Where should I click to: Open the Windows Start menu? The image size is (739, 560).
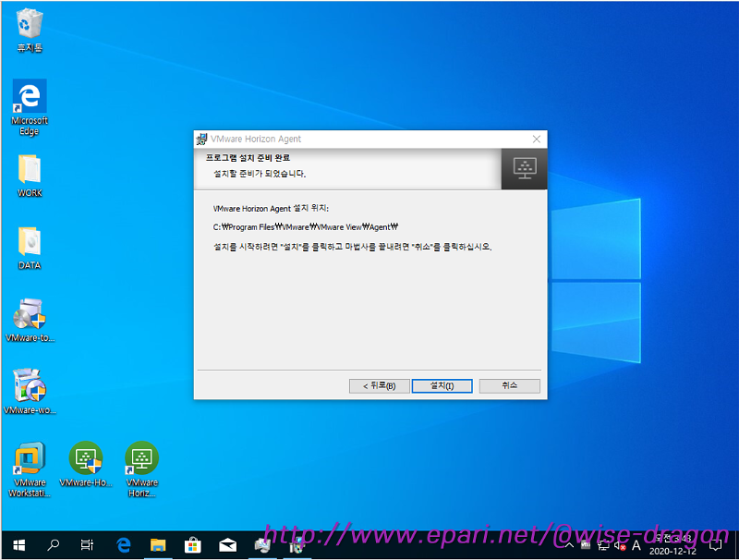[18, 545]
